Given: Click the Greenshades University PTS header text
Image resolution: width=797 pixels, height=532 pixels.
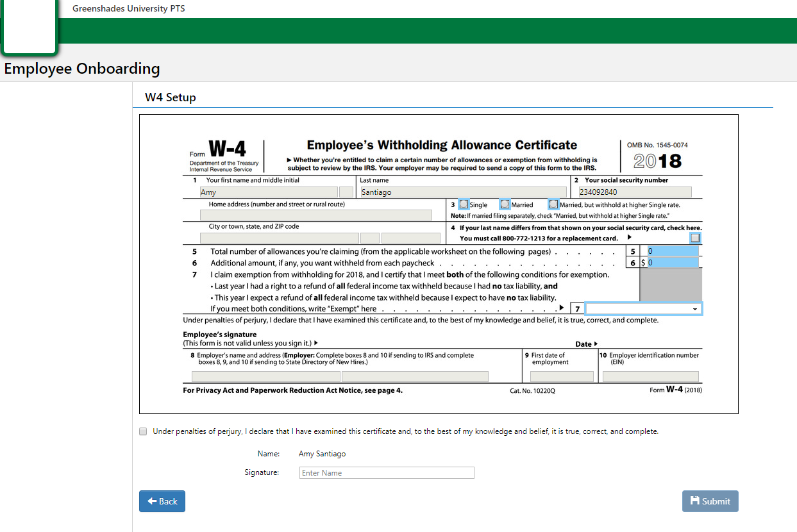Looking at the screenshot, I should pos(128,9).
